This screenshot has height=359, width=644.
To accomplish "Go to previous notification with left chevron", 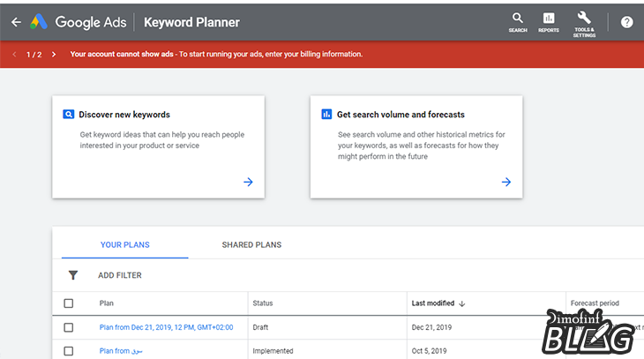I will (x=14, y=54).
